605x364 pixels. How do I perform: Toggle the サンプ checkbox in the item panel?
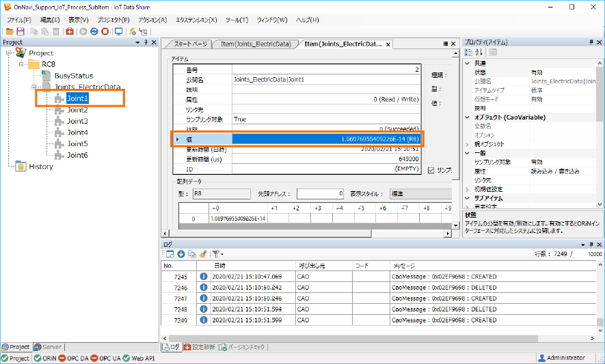point(431,170)
